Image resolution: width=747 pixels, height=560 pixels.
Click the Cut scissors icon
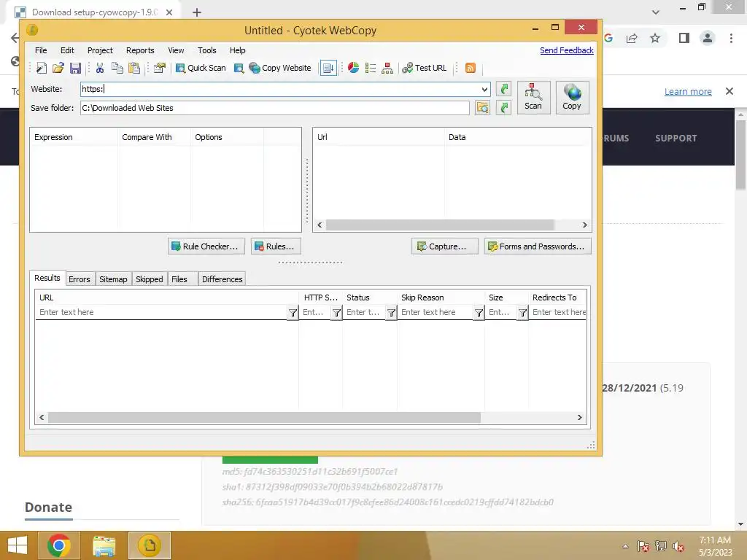pos(99,68)
